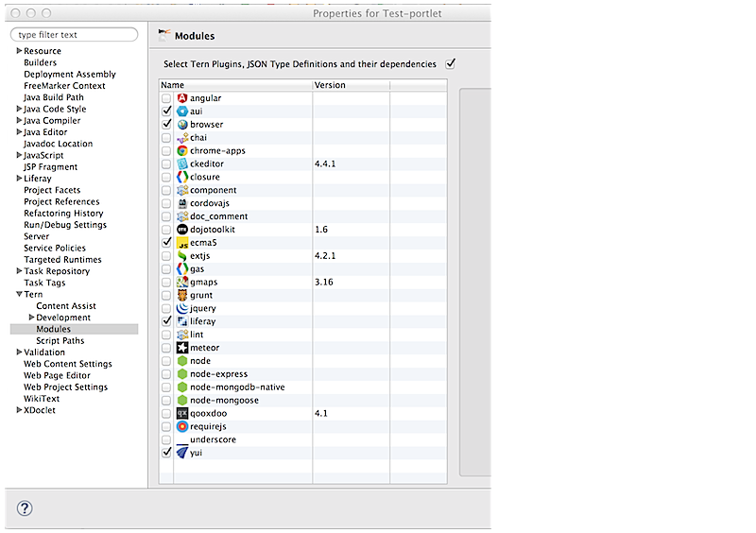
Task: Expand the Resource tree node
Action: pyautogui.click(x=19, y=51)
